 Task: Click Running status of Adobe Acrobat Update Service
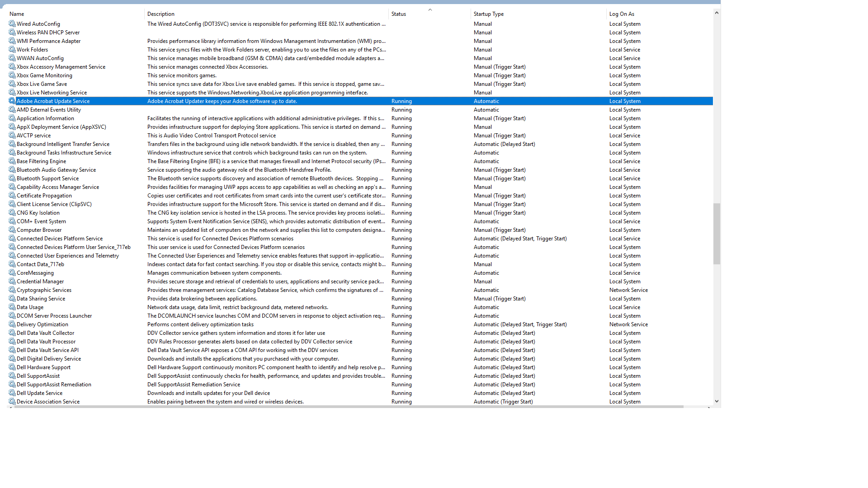(401, 101)
